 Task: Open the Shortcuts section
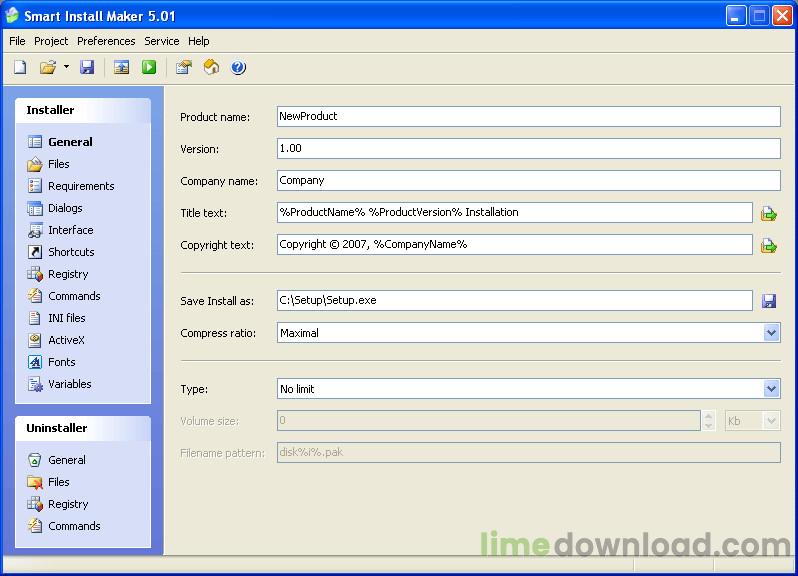tap(61, 252)
